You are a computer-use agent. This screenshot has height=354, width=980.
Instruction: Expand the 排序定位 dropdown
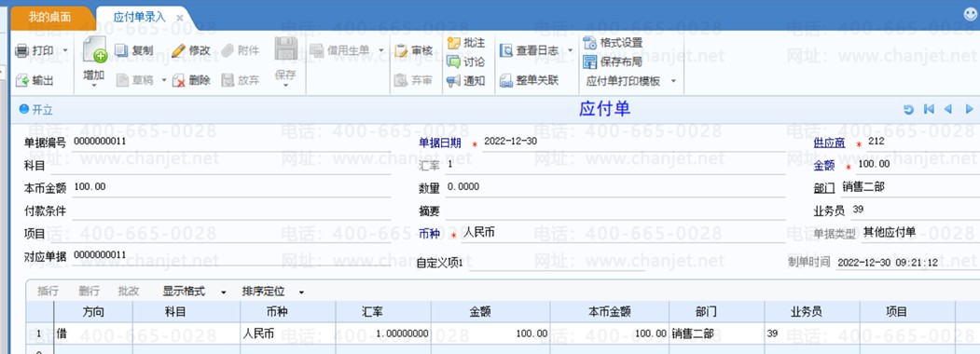(x=301, y=292)
